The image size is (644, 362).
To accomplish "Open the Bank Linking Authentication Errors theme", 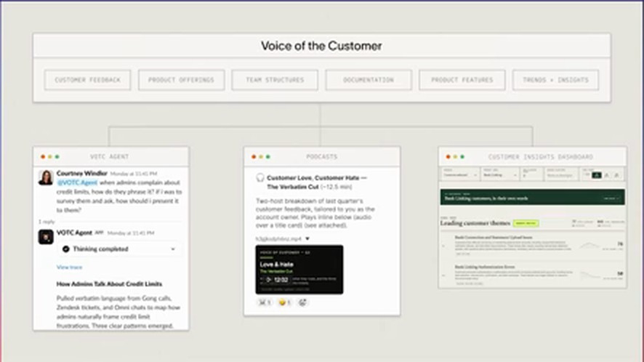I will (485, 267).
